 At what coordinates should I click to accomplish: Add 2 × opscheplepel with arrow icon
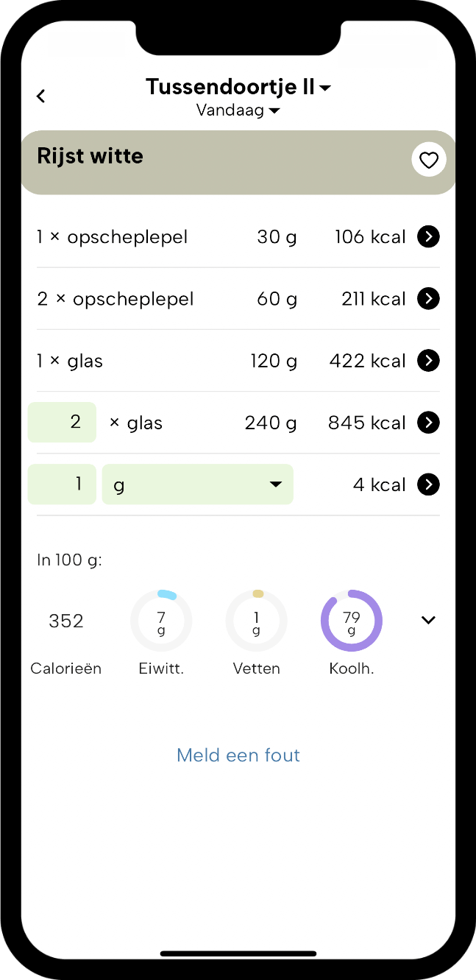pos(428,298)
